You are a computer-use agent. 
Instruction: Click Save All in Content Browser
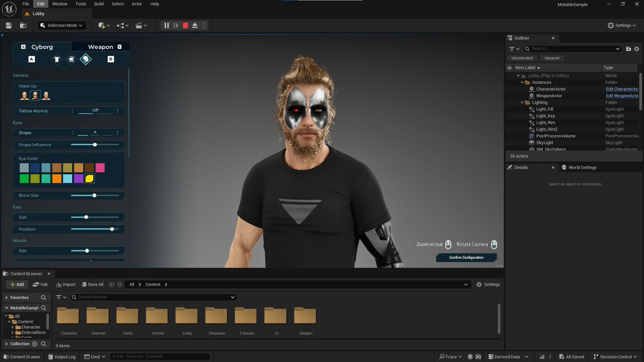click(92, 284)
